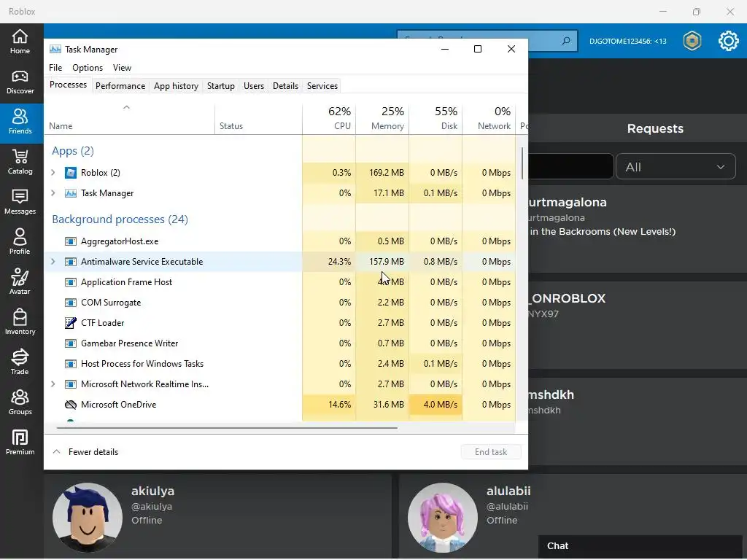Click the Task Manager title bar icon
Viewport: 747px width, 560px height.
point(55,49)
